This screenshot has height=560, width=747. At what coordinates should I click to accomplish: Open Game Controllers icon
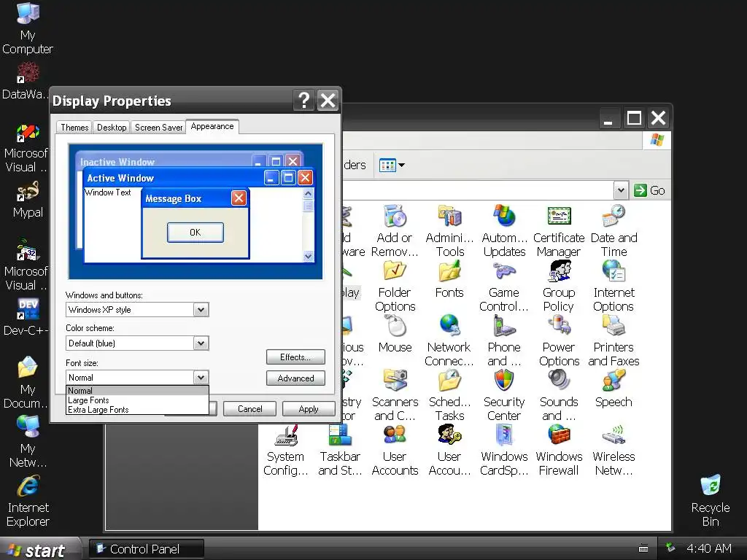[x=504, y=286]
